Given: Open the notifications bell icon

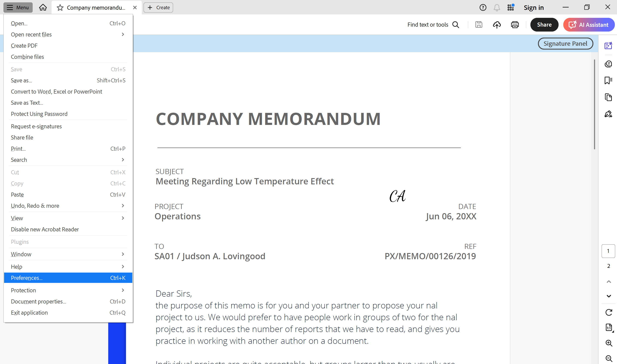Looking at the screenshot, I should 496,7.
